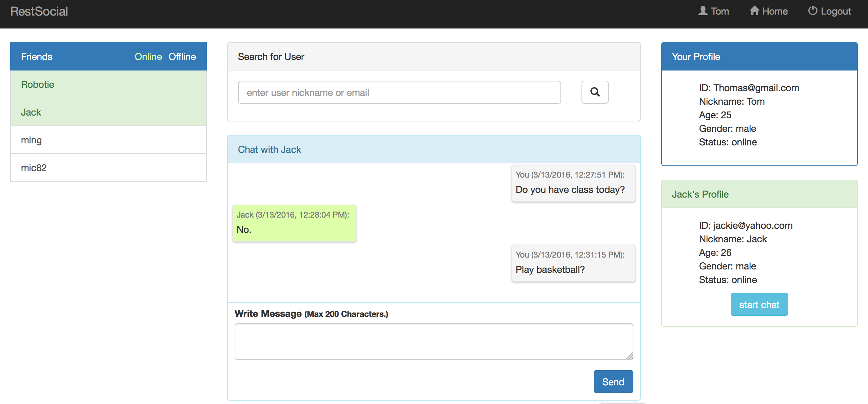Click the 'ID: jackie@yahoo.com' text
This screenshot has width=868, height=404.
[x=746, y=225]
